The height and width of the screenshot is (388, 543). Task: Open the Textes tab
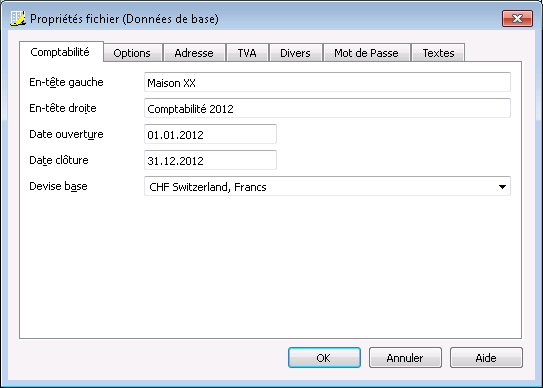[438, 53]
